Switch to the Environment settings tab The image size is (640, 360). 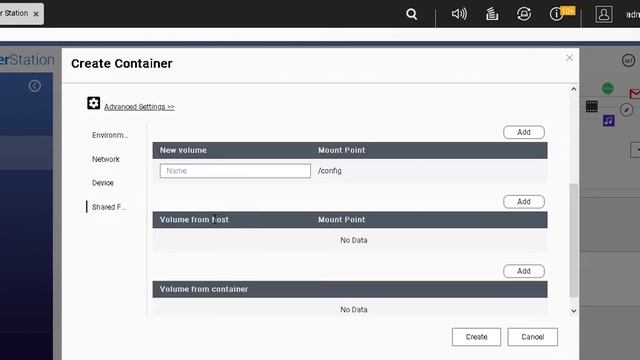[110, 135]
